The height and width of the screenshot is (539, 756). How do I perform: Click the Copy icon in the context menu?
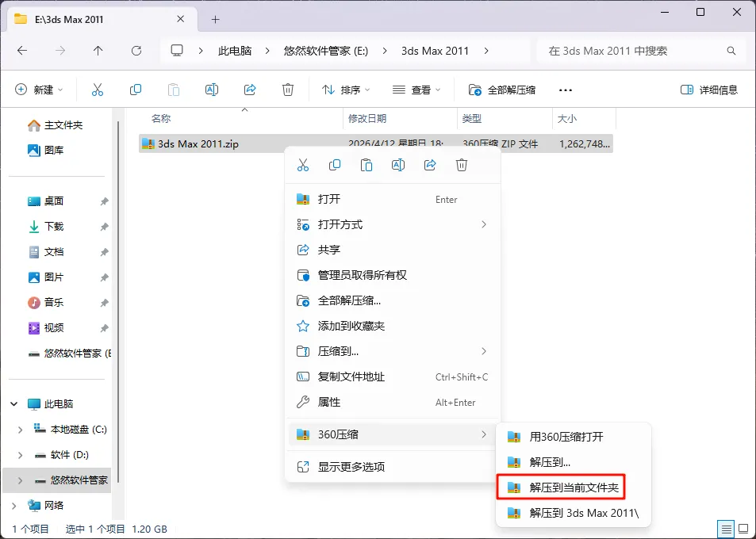pyautogui.click(x=335, y=165)
